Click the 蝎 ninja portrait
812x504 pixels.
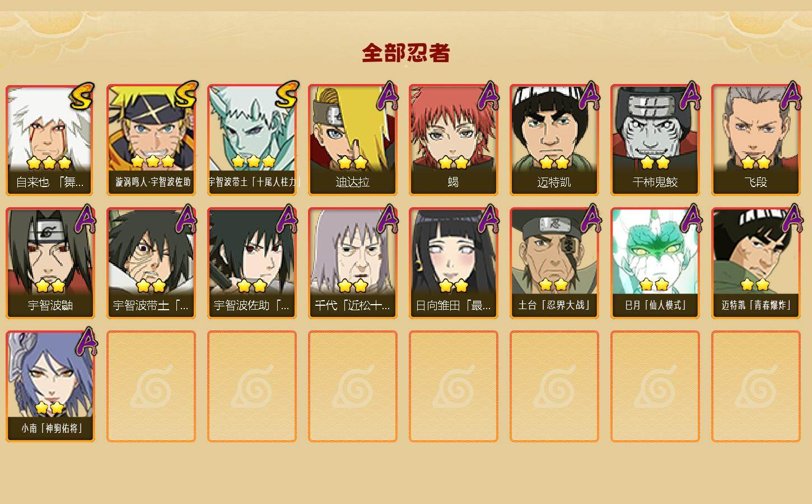(x=454, y=140)
